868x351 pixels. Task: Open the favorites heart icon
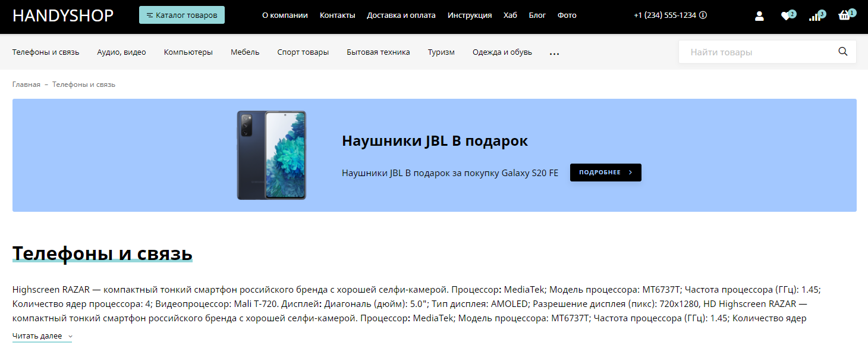pyautogui.click(x=786, y=16)
